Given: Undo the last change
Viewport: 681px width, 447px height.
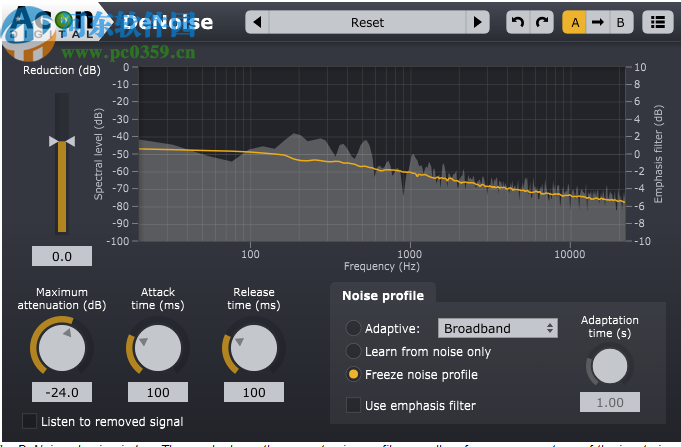Looking at the screenshot, I should (x=518, y=22).
